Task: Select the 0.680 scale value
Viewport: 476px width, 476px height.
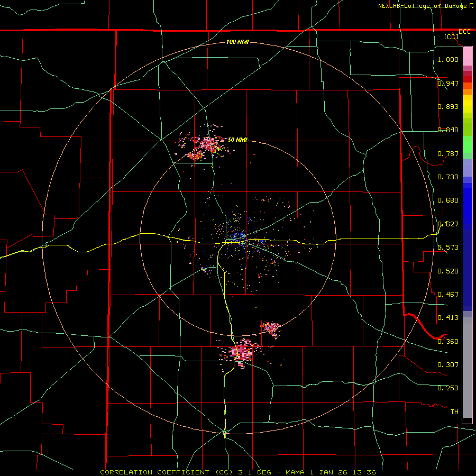Action: [x=448, y=200]
